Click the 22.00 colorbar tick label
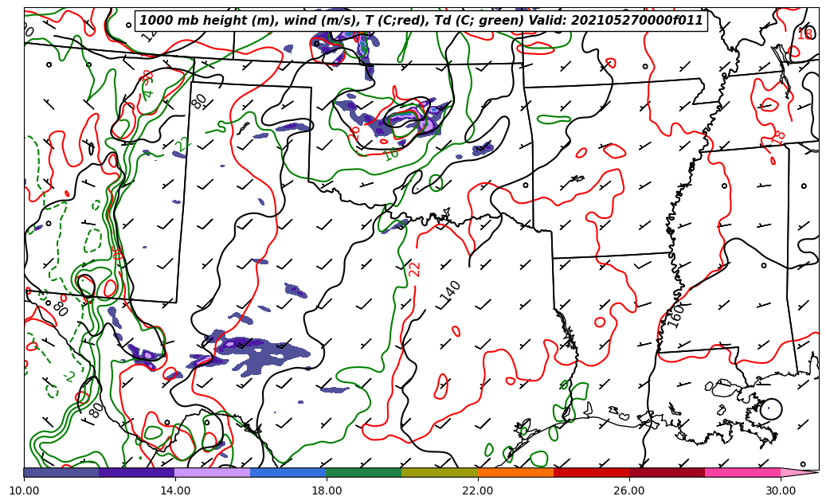Image resolution: width=826 pixels, height=504 pixels. click(478, 490)
